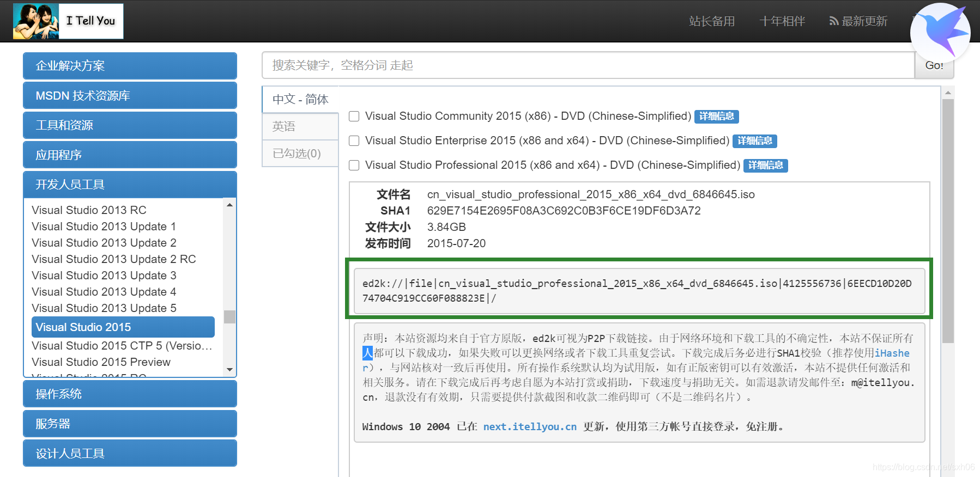Select Visual Studio 2015 CTP 5 entry
The image size is (980, 477).
(x=122, y=346)
